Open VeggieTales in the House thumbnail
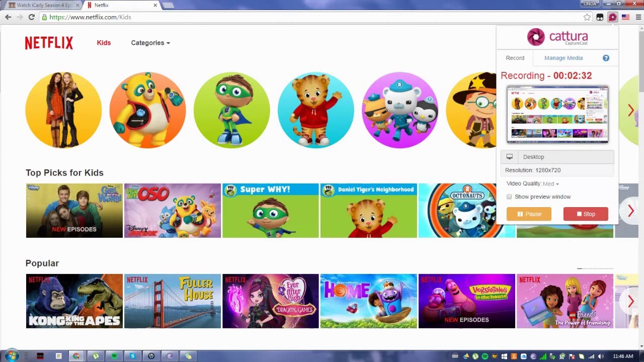This screenshot has height=362, width=644. 467,301
